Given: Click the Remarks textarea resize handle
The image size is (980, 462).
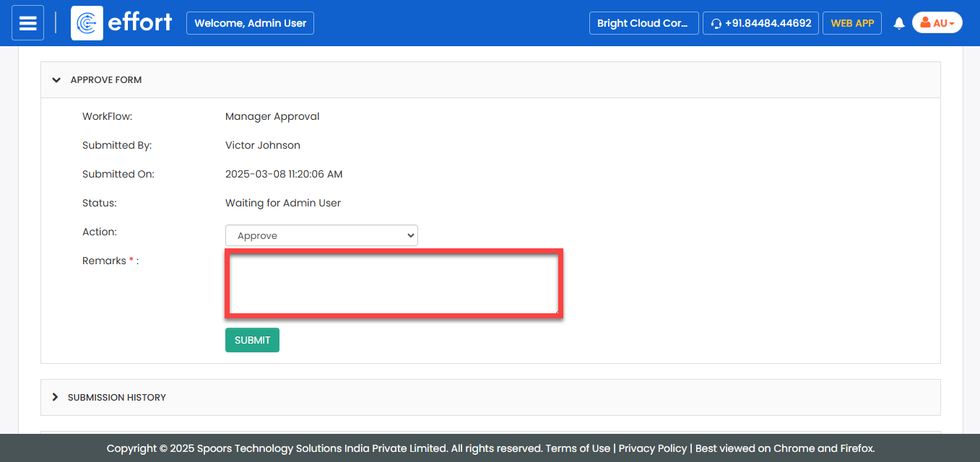Looking at the screenshot, I should pos(555,311).
